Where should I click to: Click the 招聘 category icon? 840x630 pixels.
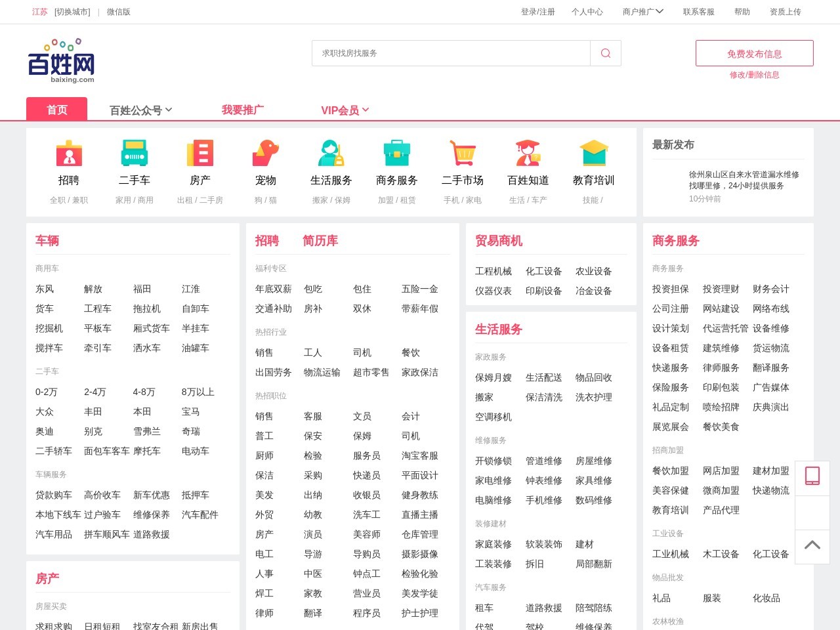69,153
